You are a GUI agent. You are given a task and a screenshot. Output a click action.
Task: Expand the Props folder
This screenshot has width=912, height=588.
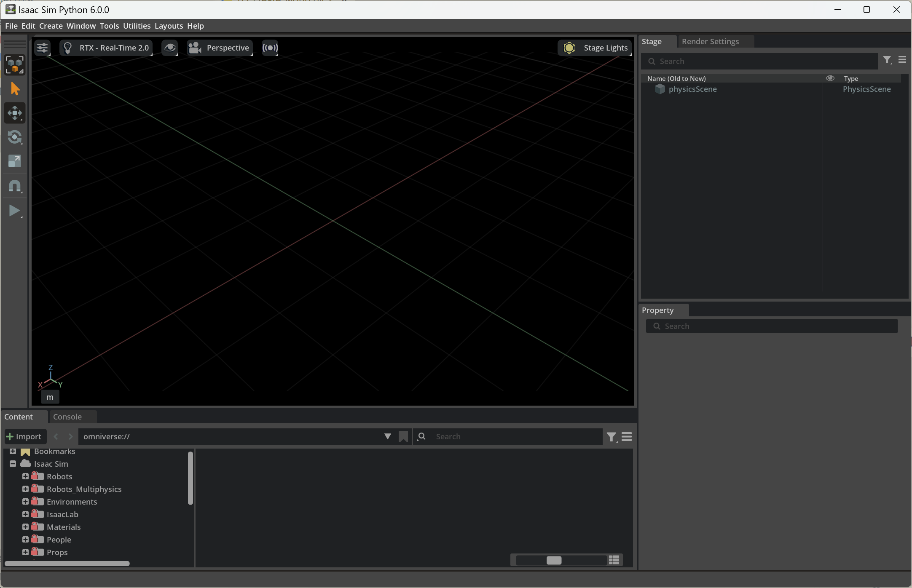[x=25, y=552]
